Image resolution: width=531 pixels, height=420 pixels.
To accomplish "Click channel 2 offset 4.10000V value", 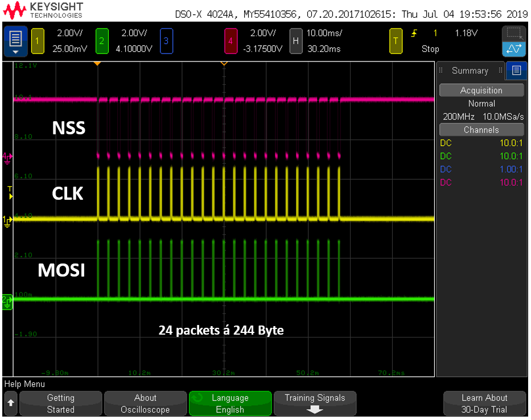I will coord(134,49).
